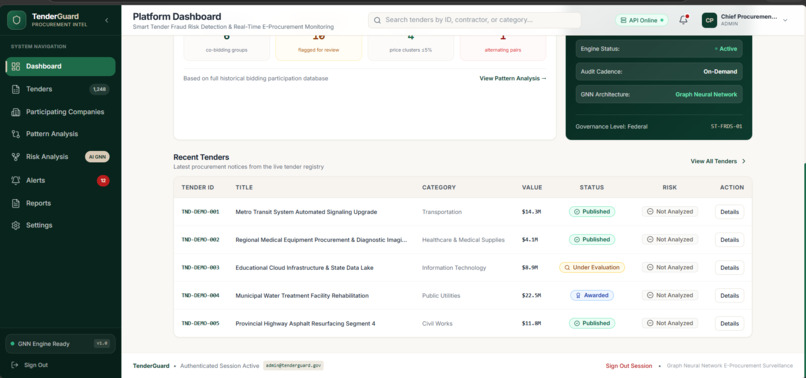Image resolution: width=806 pixels, height=378 pixels.
Task: Click the Municipal Water Treatment tender title
Action: [x=302, y=296]
